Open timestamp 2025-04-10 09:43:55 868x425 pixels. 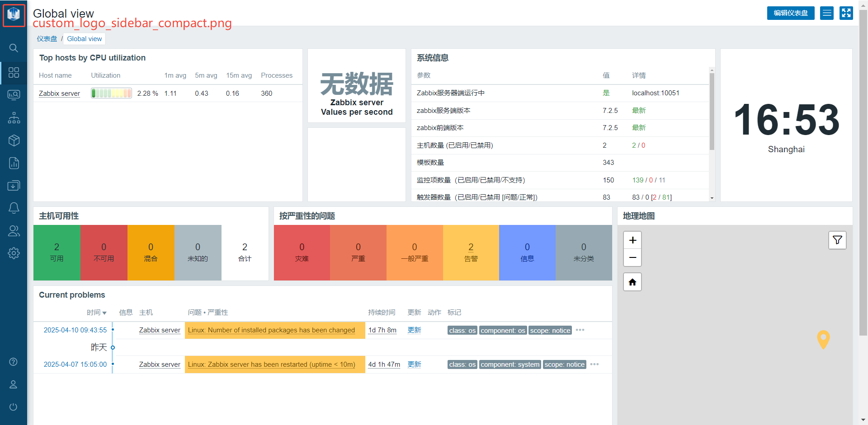click(75, 330)
